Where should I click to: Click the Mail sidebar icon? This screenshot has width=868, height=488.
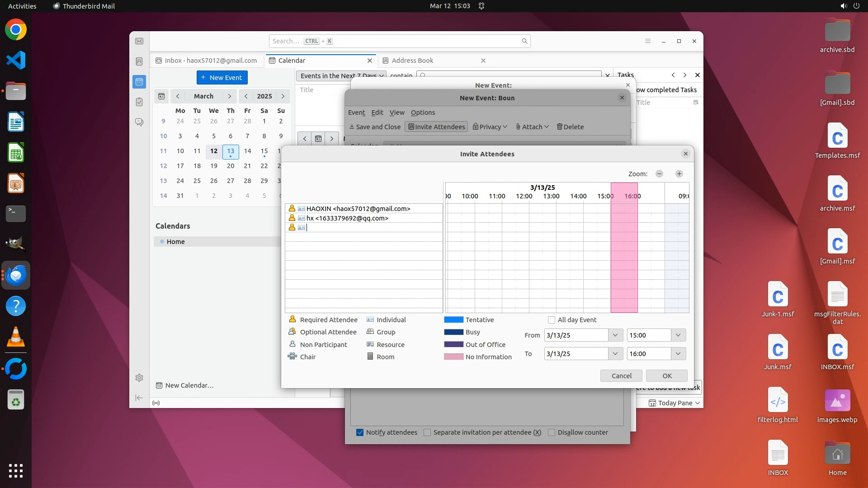139,41
